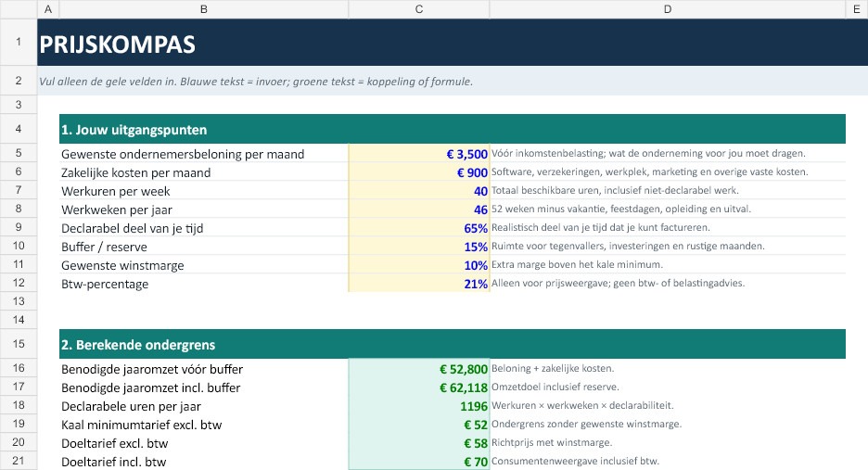
Task: Select the note 'Totaal beschikbare uren, inclusief niet-declarabel werk'
Action: click(x=615, y=190)
